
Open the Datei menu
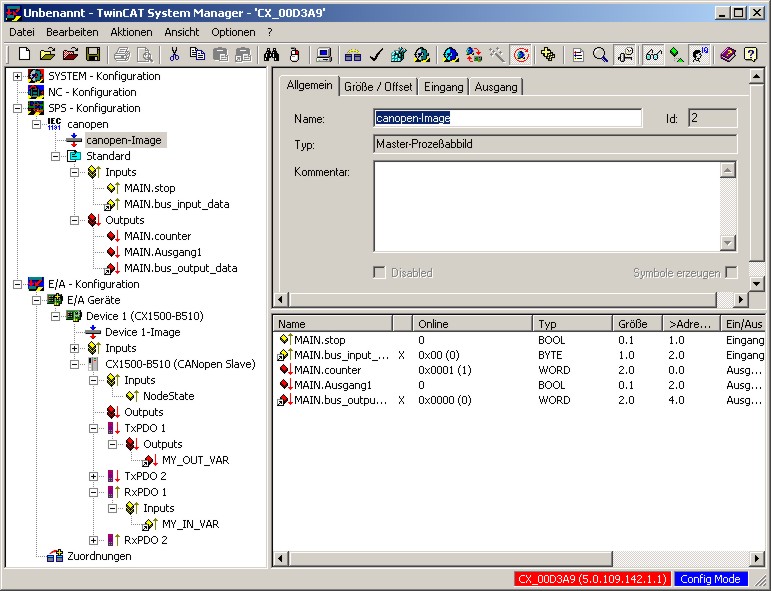pos(22,32)
